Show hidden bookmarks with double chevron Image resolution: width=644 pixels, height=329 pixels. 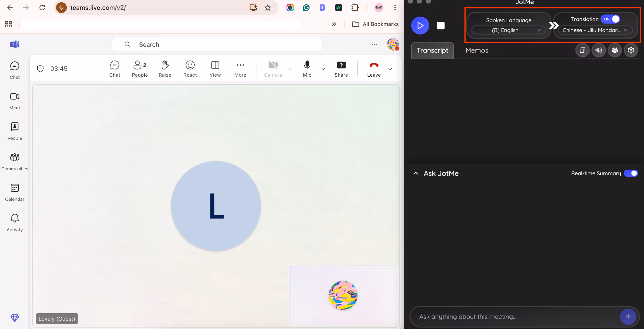click(334, 24)
